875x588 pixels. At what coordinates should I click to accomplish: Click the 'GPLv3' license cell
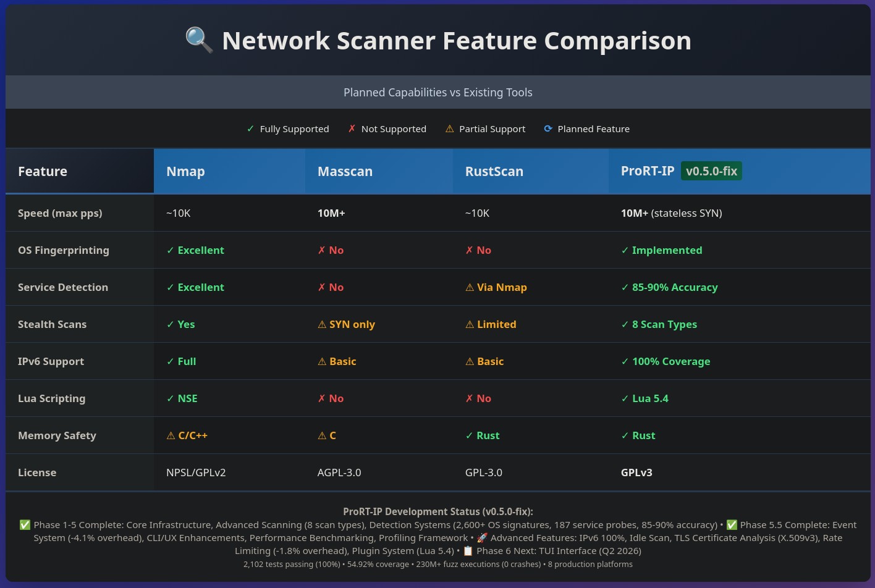click(636, 472)
